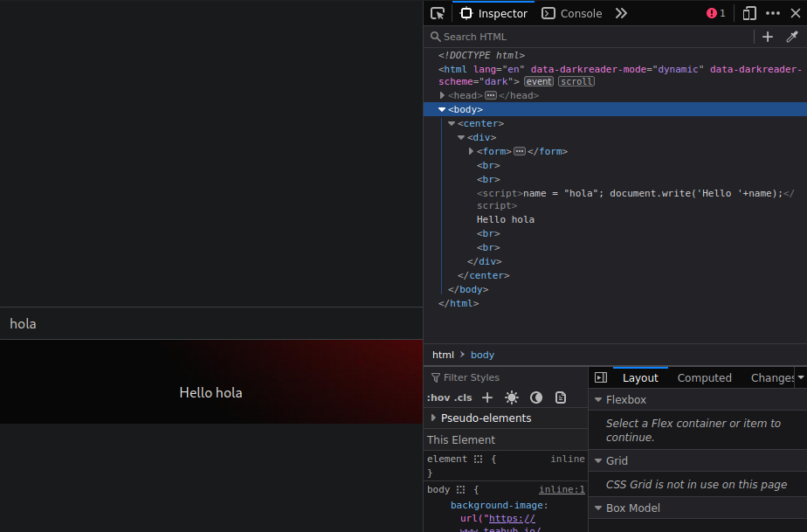Expand the Pseudo-elements section
The width and height of the screenshot is (807, 532).
pyautogui.click(x=434, y=418)
